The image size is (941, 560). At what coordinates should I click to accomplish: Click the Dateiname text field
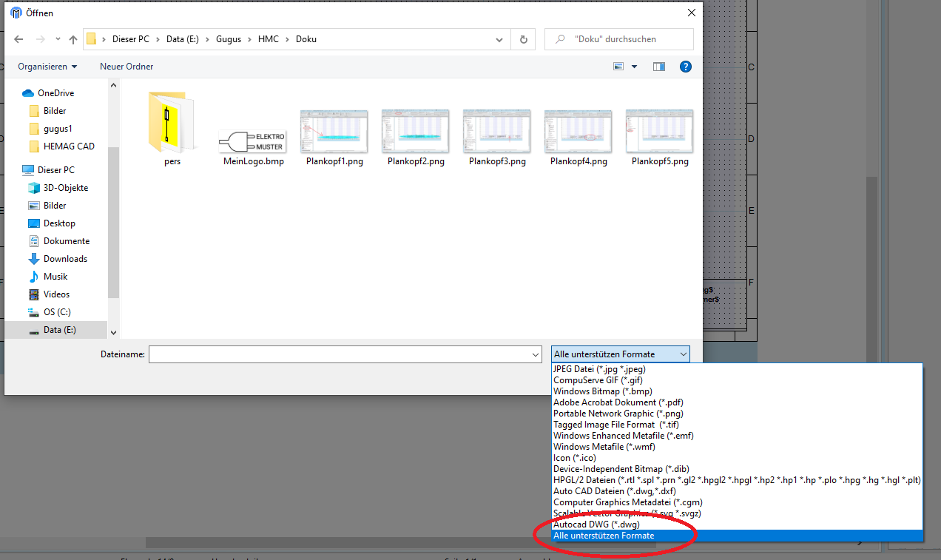(340, 355)
